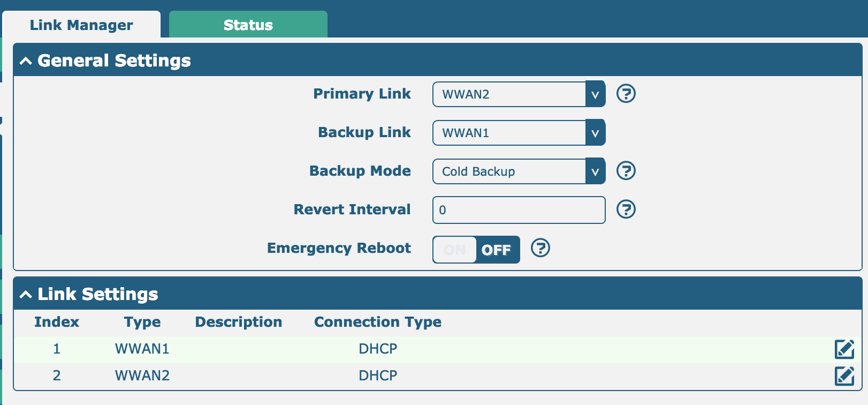
Task: Edit the WWAN2 link entry
Action: point(844,376)
